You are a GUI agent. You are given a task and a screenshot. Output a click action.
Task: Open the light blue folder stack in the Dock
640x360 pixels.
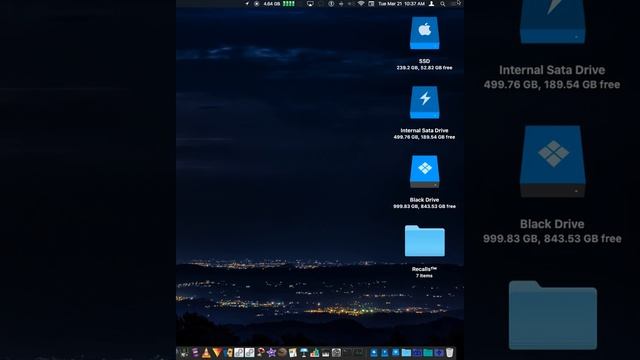406,353
